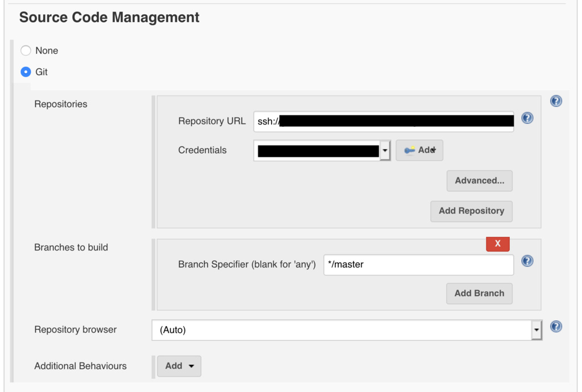Expand the Repository browser (Auto) dropdown

pyautogui.click(x=536, y=330)
